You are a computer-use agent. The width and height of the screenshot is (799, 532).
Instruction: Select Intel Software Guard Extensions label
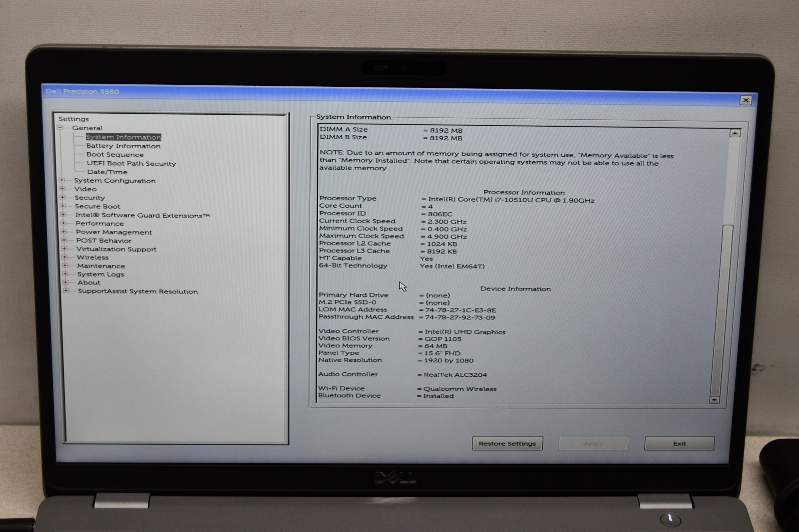point(142,215)
